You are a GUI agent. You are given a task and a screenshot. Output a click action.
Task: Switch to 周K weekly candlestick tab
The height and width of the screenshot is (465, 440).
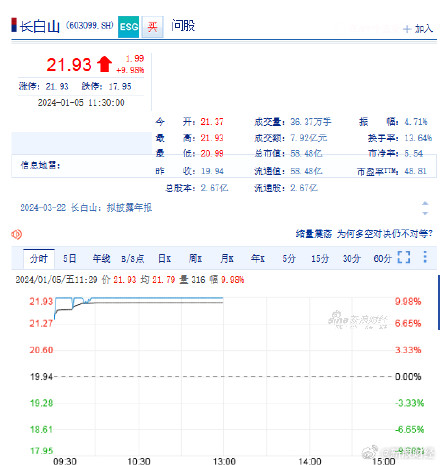click(x=195, y=259)
